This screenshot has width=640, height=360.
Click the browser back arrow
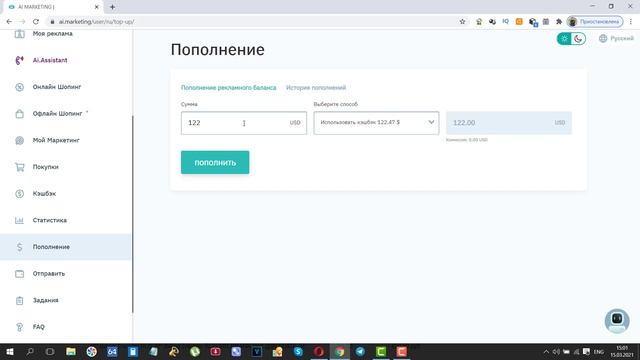click(9, 22)
